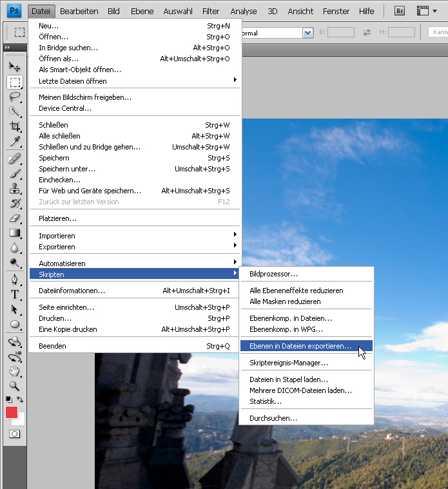The image size is (448, 489).
Task: Click the Photoshop Ps logo icon
Action: 14,10
